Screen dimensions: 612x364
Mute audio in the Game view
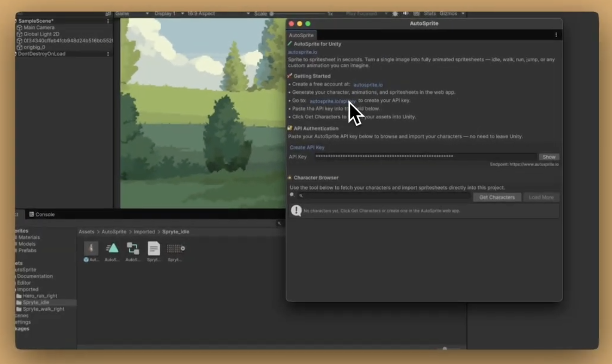(406, 13)
